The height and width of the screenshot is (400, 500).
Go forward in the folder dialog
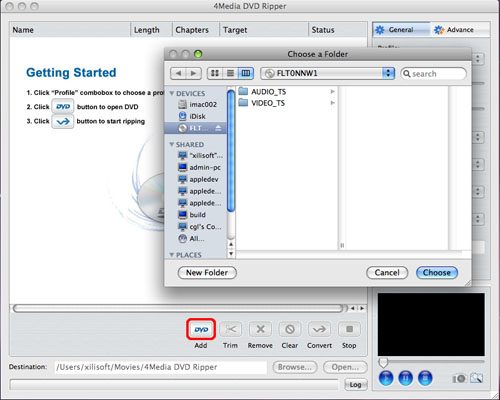[x=194, y=73]
